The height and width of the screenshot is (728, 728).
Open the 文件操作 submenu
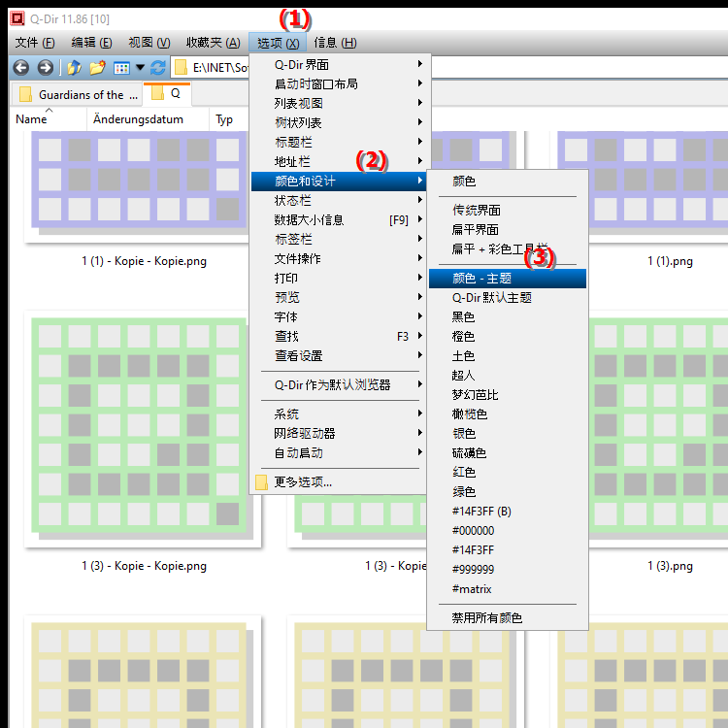(x=339, y=258)
